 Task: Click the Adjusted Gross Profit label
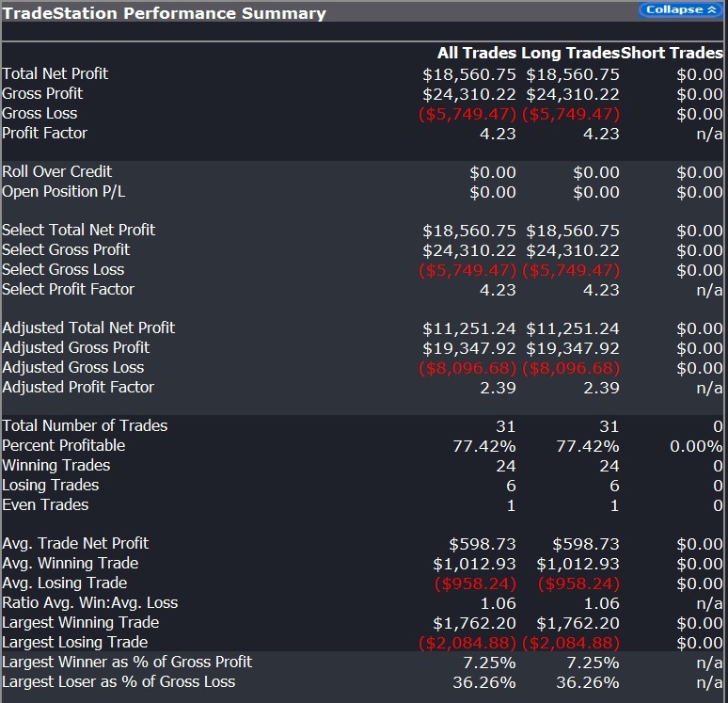[75, 347]
